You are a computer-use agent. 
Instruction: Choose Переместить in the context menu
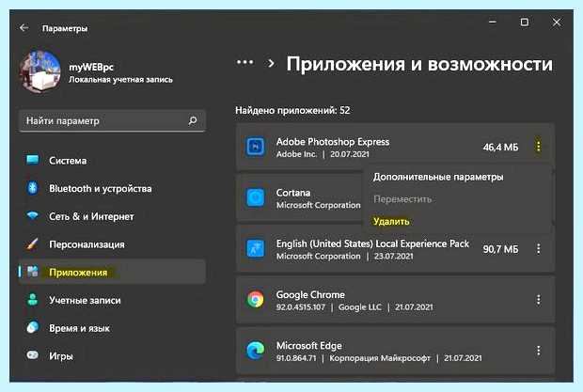[402, 199]
